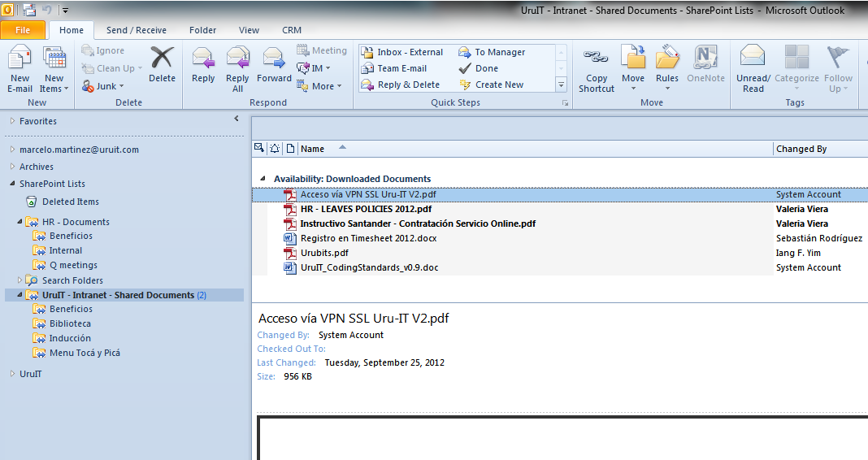Open the Junk dropdown menu
868x460 pixels.
pos(103,86)
